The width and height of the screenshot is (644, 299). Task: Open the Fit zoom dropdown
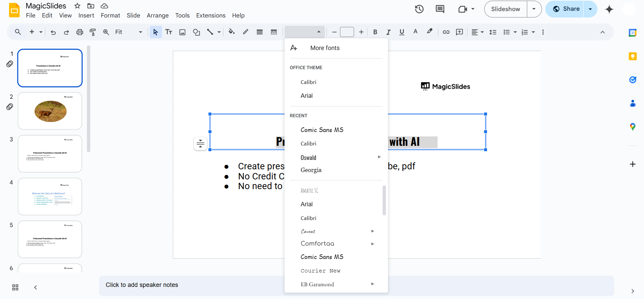pos(129,32)
